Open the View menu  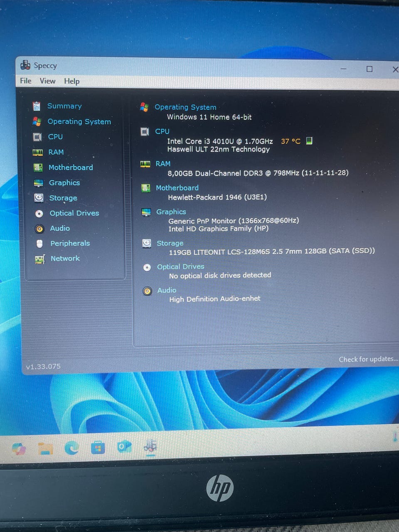tap(47, 81)
